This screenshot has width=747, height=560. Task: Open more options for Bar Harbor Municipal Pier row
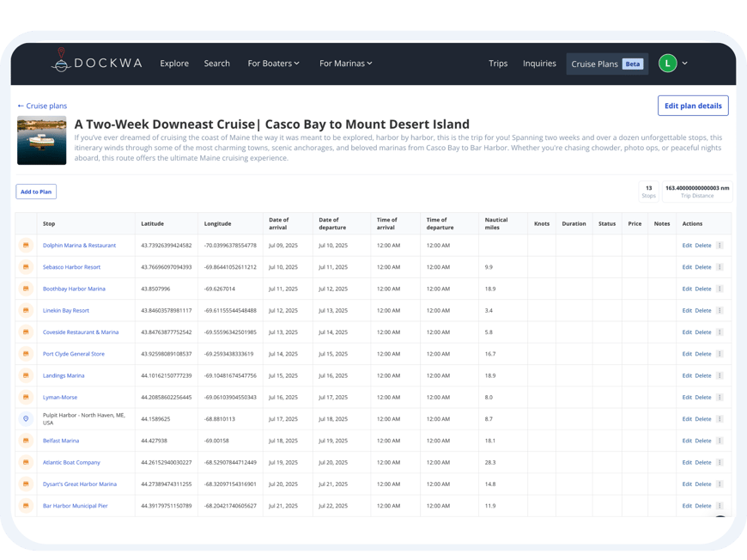coord(720,506)
